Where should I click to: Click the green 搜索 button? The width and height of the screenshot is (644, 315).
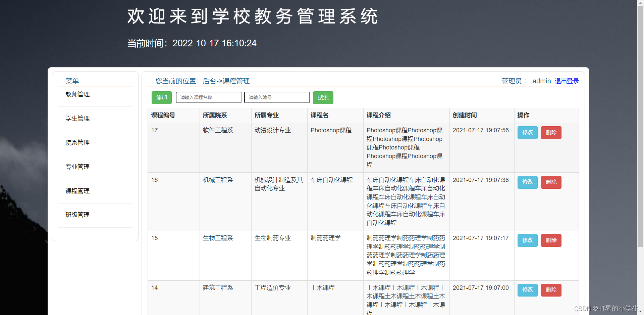323,97
